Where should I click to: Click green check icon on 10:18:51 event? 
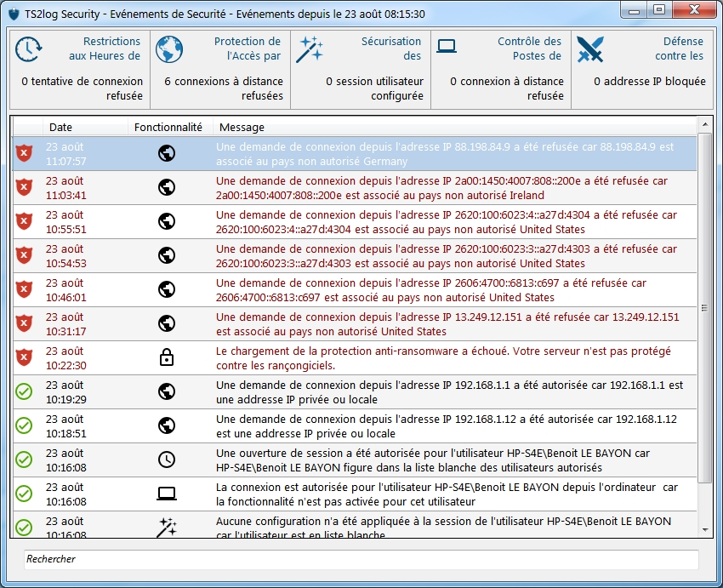click(x=24, y=425)
